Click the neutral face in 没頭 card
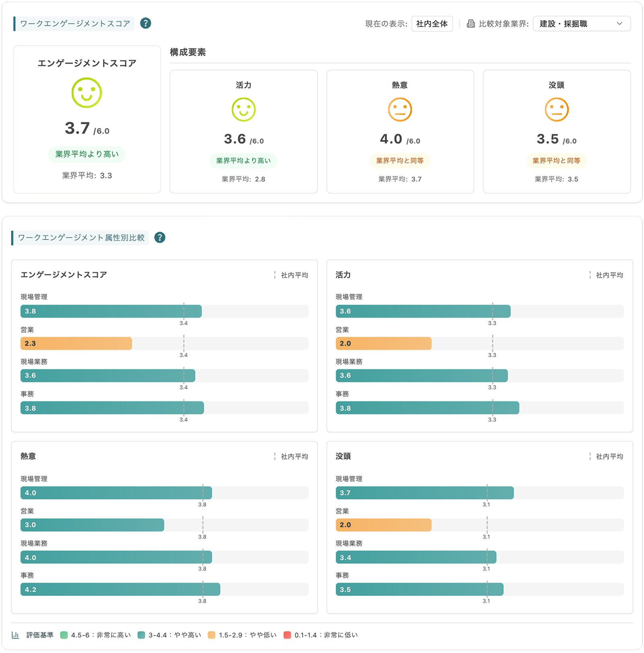This screenshot has width=644, height=653. [556, 110]
